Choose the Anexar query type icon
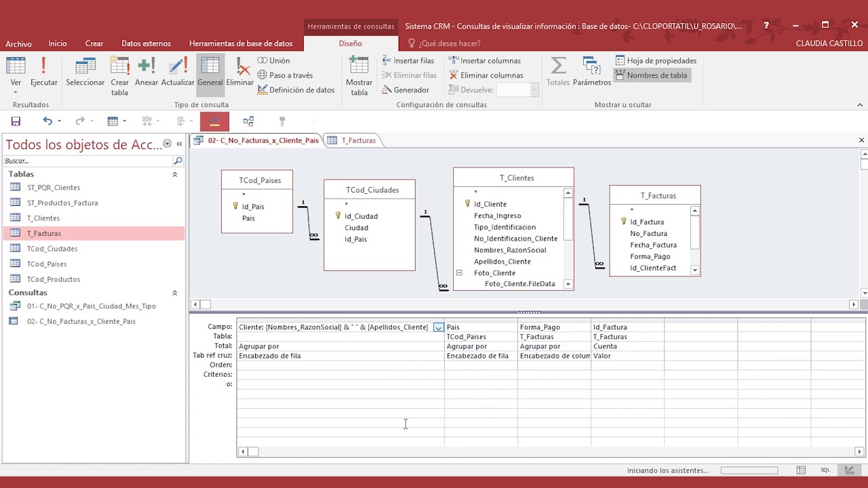 pyautogui.click(x=146, y=73)
